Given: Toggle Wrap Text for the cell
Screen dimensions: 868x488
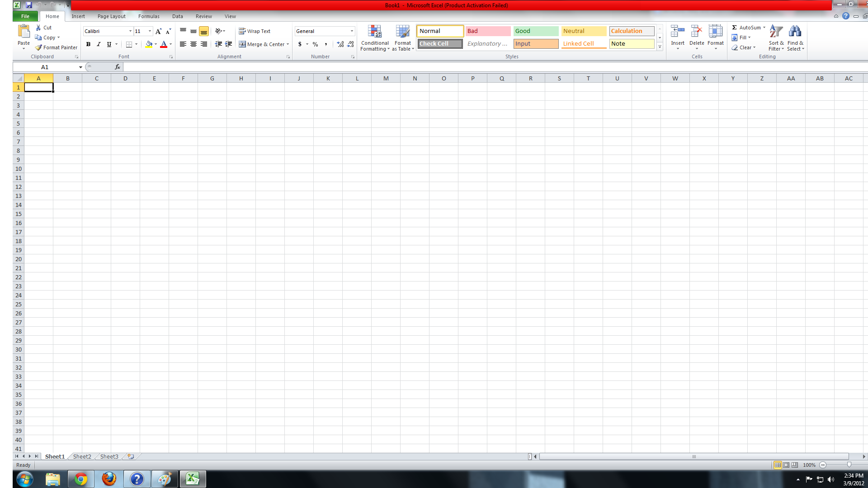Looking at the screenshot, I should coord(255,31).
